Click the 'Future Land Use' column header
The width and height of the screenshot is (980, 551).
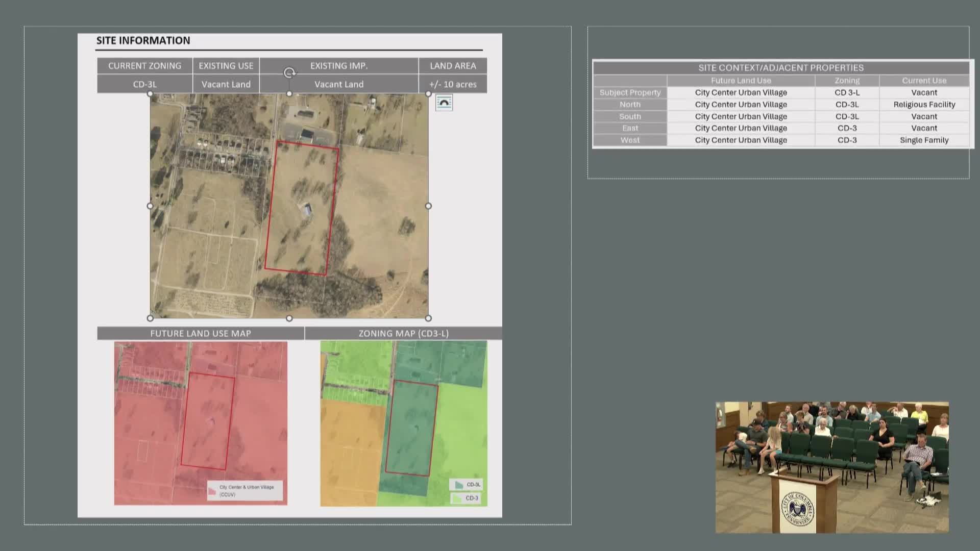[741, 81]
